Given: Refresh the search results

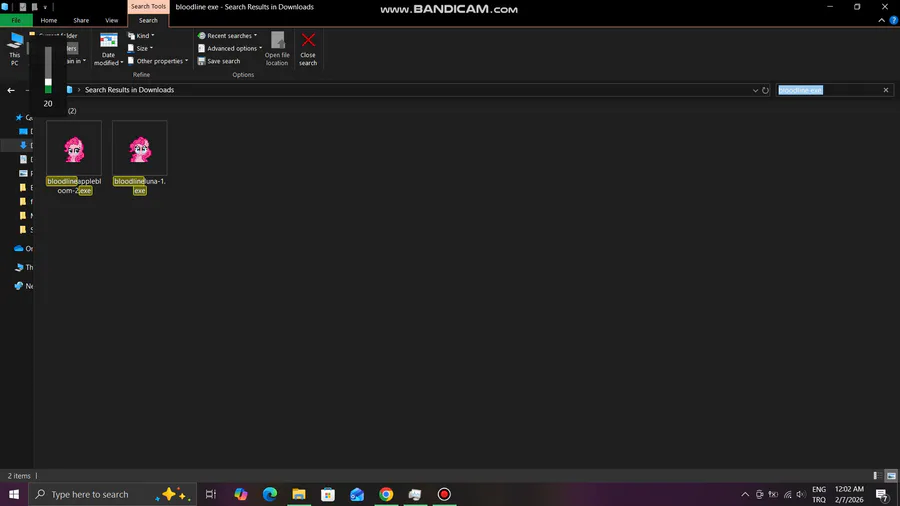Looking at the screenshot, I should (x=765, y=90).
